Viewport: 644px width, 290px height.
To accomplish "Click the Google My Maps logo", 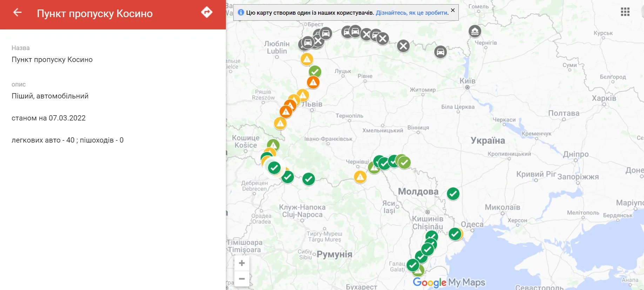I will tap(449, 282).
